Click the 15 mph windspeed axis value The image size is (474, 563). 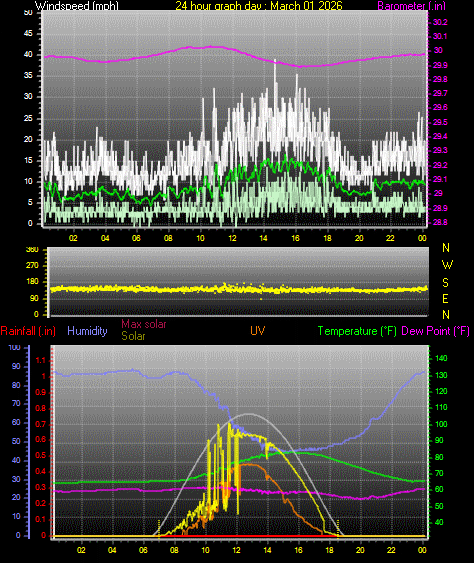click(28, 160)
